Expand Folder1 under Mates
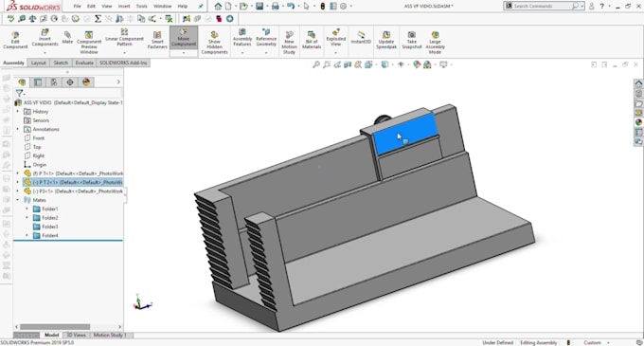This screenshot has height=346, width=644. (27, 209)
